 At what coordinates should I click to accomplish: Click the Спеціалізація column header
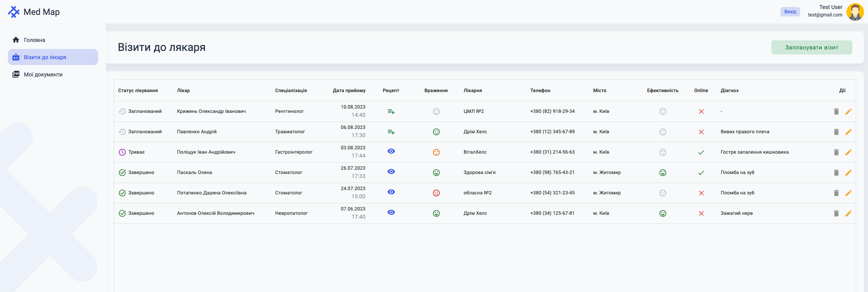pyautogui.click(x=291, y=91)
